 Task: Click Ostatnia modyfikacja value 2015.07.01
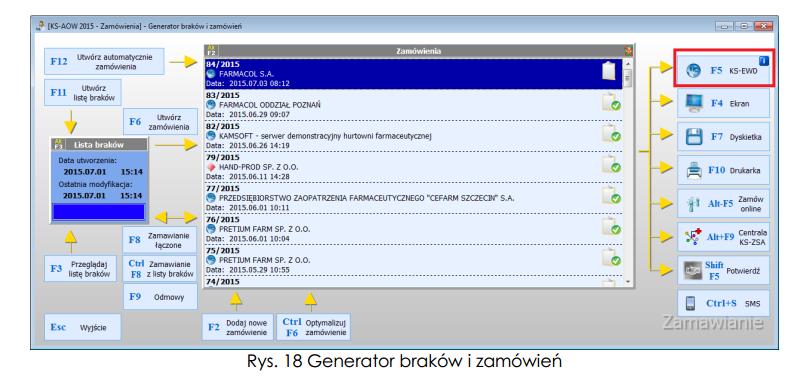click(85, 195)
